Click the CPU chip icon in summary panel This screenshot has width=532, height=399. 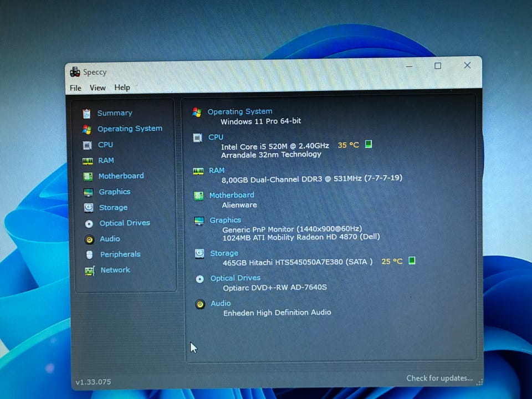click(x=197, y=138)
